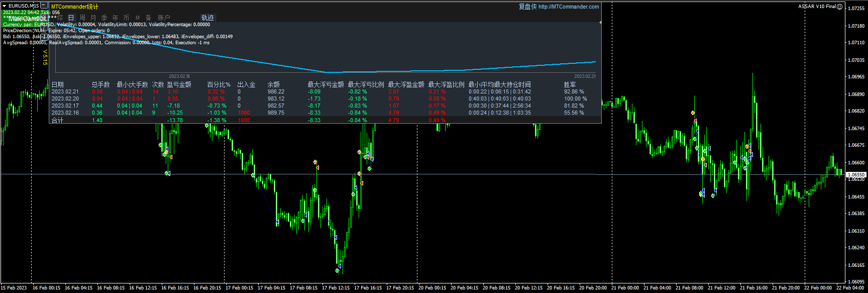This screenshot has height=293, width=868.
Task: Open the 年 (yearly) statistics tab
Action: (115, 18)
